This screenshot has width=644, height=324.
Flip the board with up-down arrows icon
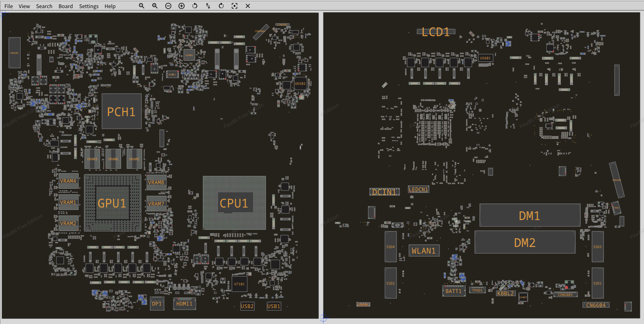pyautogui.click(x=208, y=6)
